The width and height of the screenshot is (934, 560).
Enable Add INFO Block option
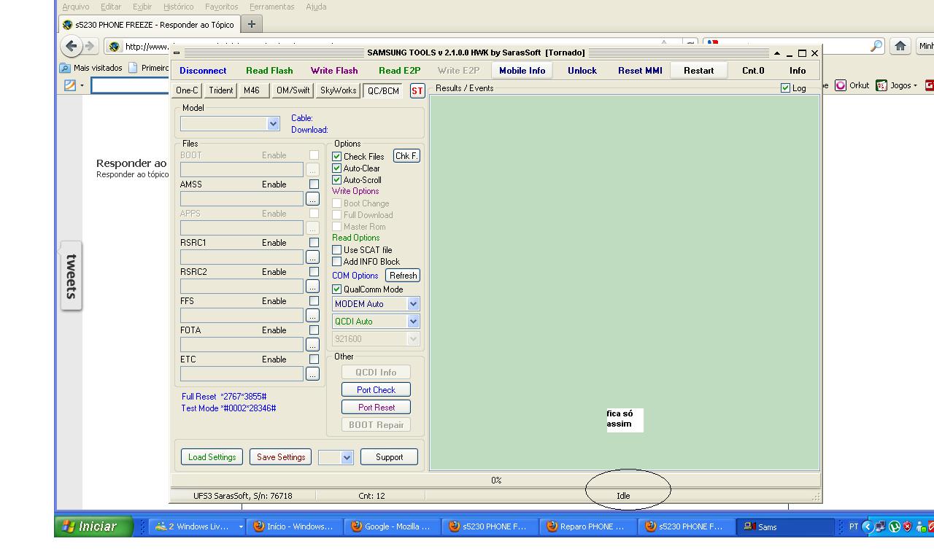pos(337,262)
